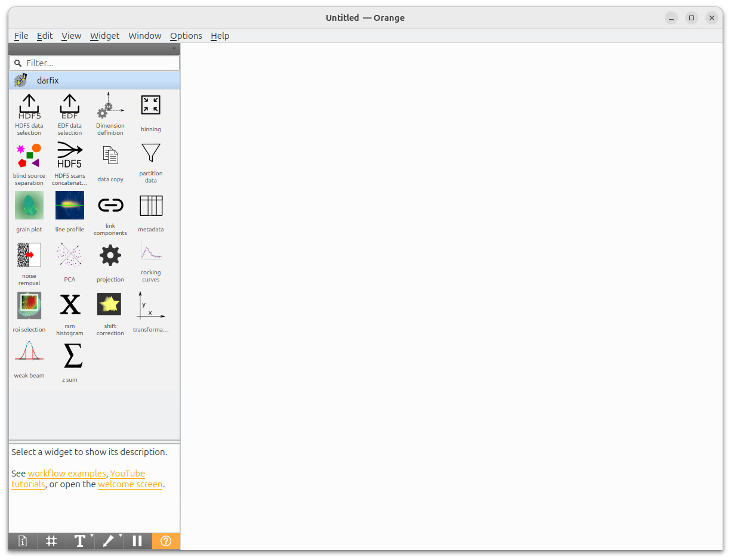
Task: Choose the HDF5 scans concatenation widget
Action: pyautogui.click(x=70, y=164)
